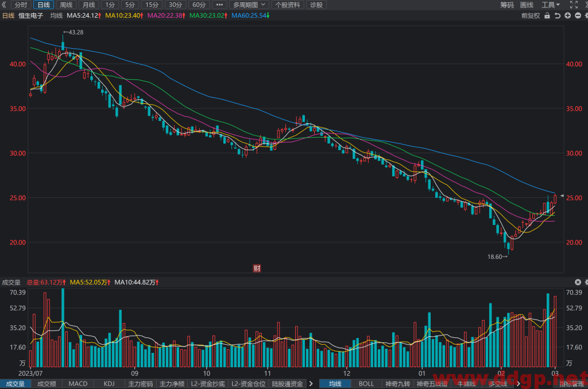Click the 诊股 button
This screenshot has width=588, height=389.
[316, 5]
